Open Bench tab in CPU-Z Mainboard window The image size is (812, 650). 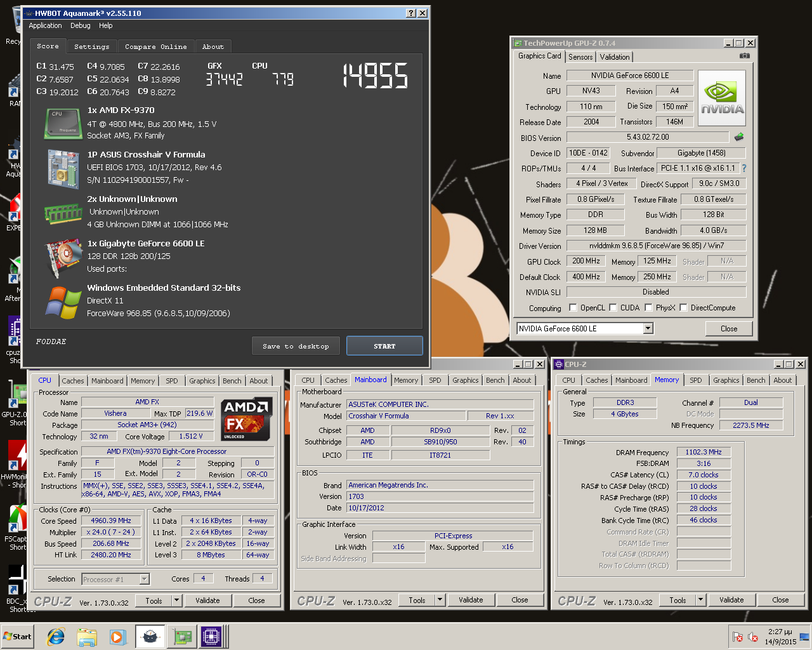[x=495, y=380]
